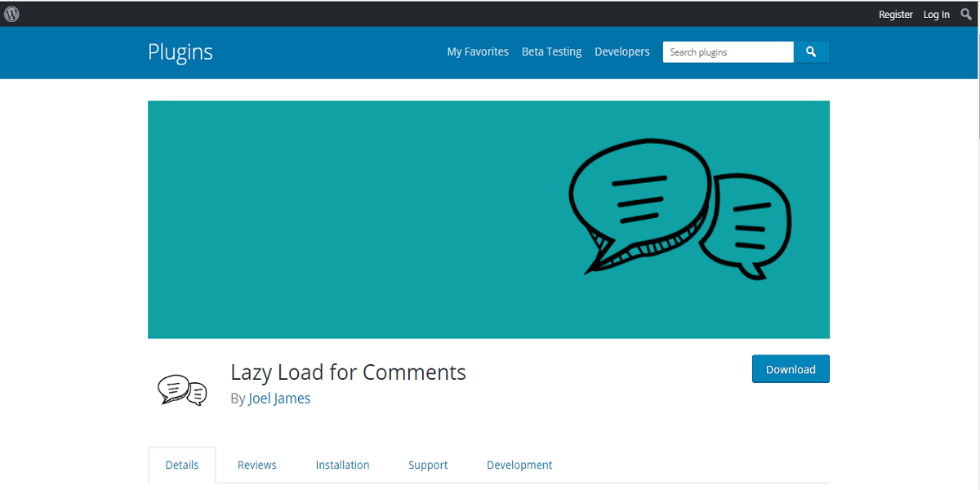Open the Plugins heading link
Image resolution: width=980 pixels, height=490 pixels.
[x=180, y=51]
